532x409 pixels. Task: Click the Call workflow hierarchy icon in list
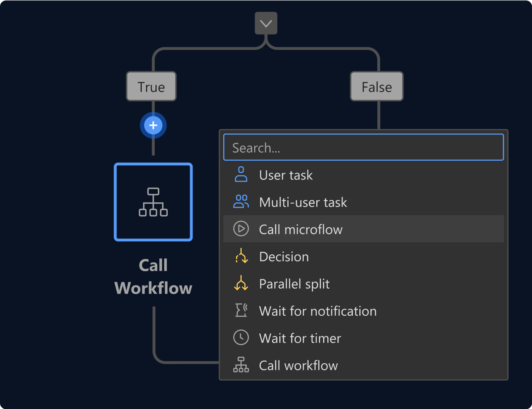241,365
